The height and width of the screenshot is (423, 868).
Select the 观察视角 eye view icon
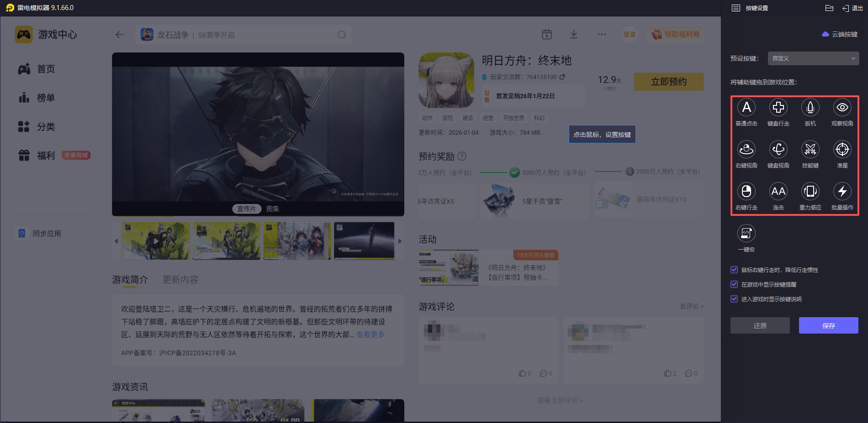842,108
